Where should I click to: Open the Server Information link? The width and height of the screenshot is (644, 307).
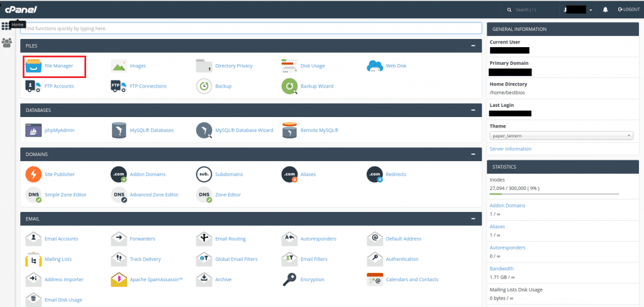click(x=510, y=149)
